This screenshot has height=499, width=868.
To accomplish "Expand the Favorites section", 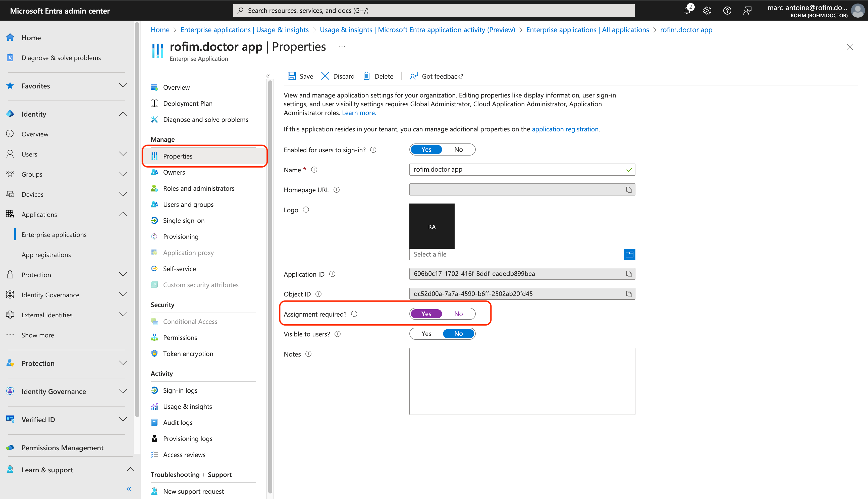I will pyautogui.click(x=123, y=86).
